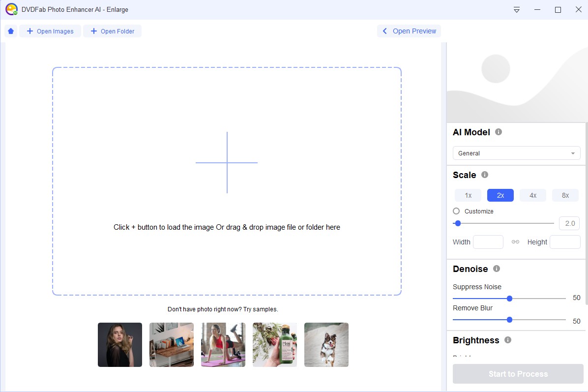Screen dimensions: 588x392
Task: Click Start to Process button
Action: pos(518,374)
